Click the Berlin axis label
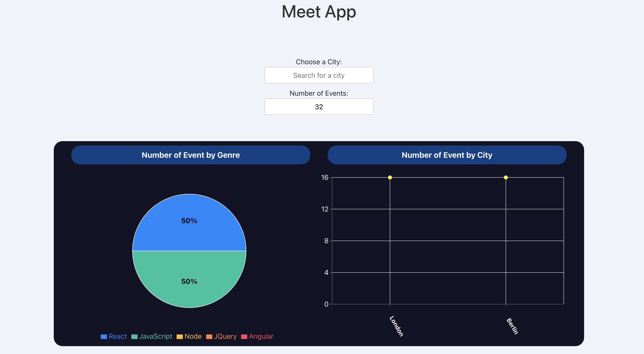 pos(512,326)
